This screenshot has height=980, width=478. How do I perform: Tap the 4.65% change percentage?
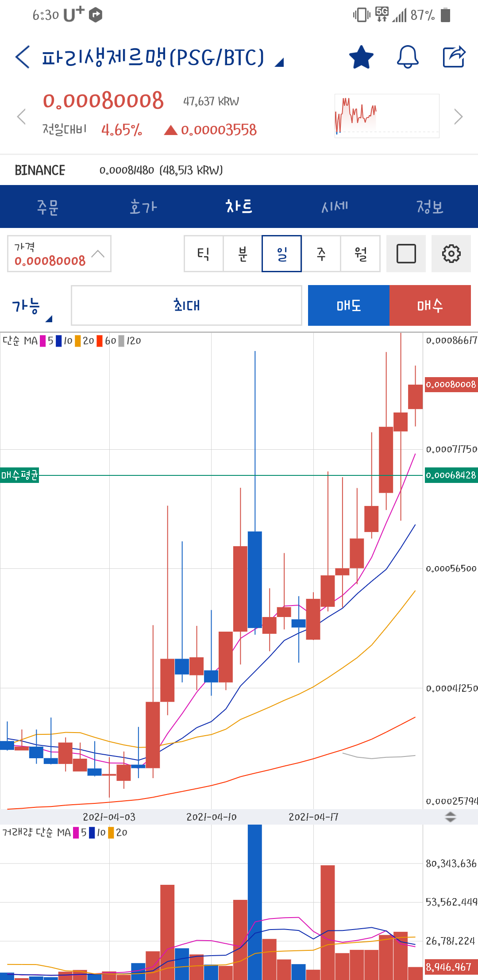(x=121, y=130)
